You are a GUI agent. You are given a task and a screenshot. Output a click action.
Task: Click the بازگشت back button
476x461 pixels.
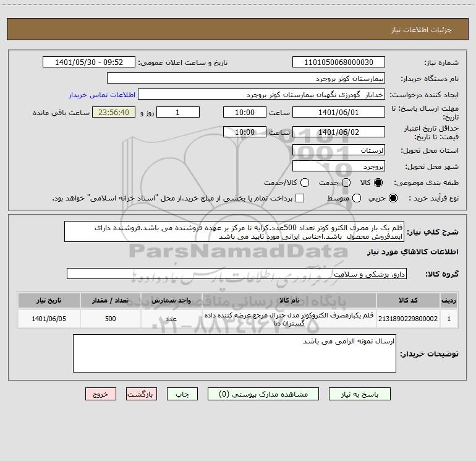click(x=142, y=394)
